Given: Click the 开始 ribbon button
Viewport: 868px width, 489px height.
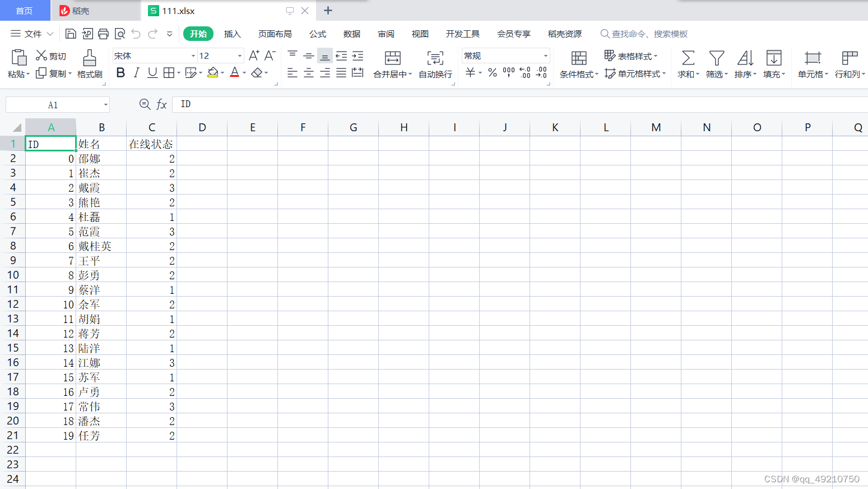Looking at the screenshot, I should 198,34.
